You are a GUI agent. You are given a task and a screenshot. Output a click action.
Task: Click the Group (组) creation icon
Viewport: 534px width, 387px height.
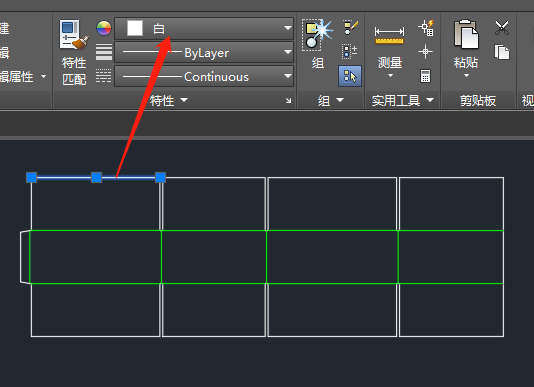[317, 34]
